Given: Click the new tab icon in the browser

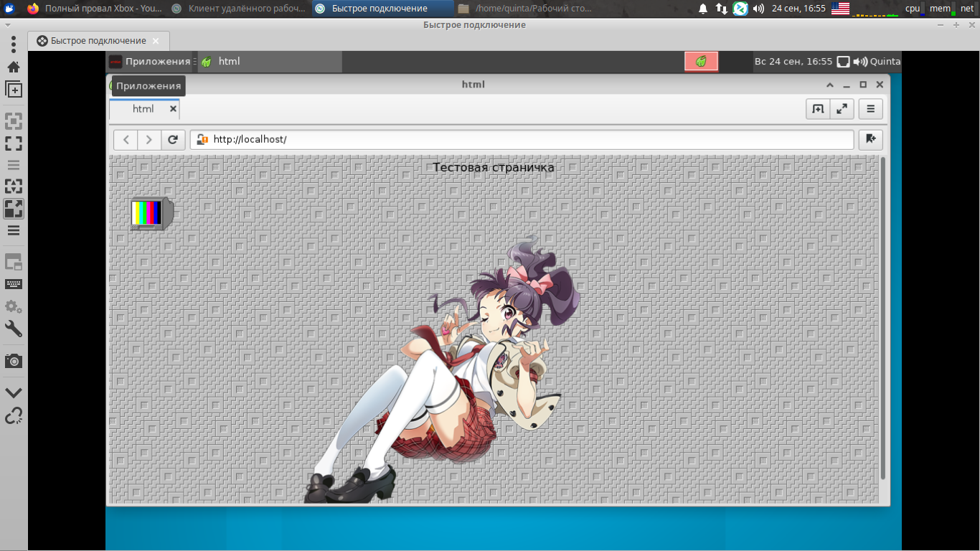Looking at the screenshot, I should pos(818,109).
